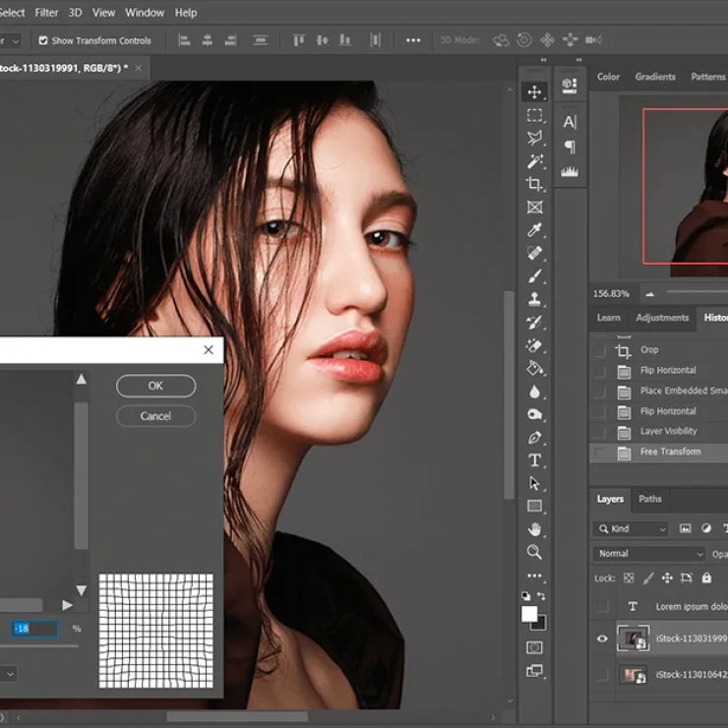This screenshot has width=728, height=728.
Task: Open Edit Toolbar three-dots at toolbar bottom
Action: (534, 576)
